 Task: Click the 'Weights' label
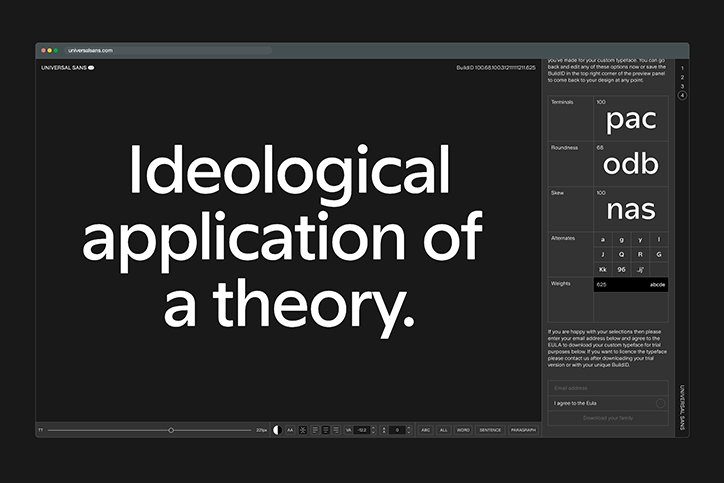pos(561,284)
